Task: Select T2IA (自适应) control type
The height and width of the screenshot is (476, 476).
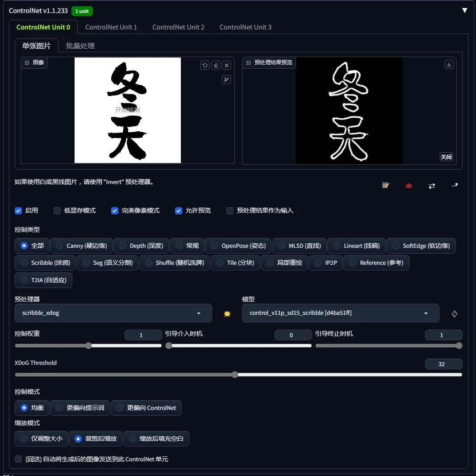Action: point(43,280)
